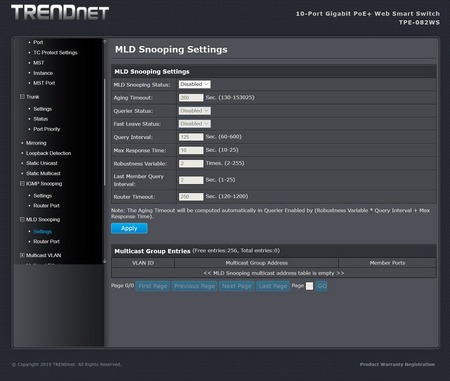The width and height of the screenshot is (450, 381).
Task: Open the MLD Snooping Status dropdown
Action: tap(194, 84)
